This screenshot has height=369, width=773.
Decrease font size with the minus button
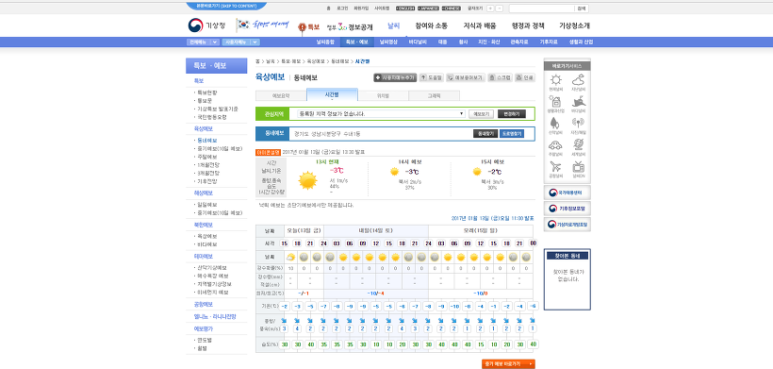(499, 8)
